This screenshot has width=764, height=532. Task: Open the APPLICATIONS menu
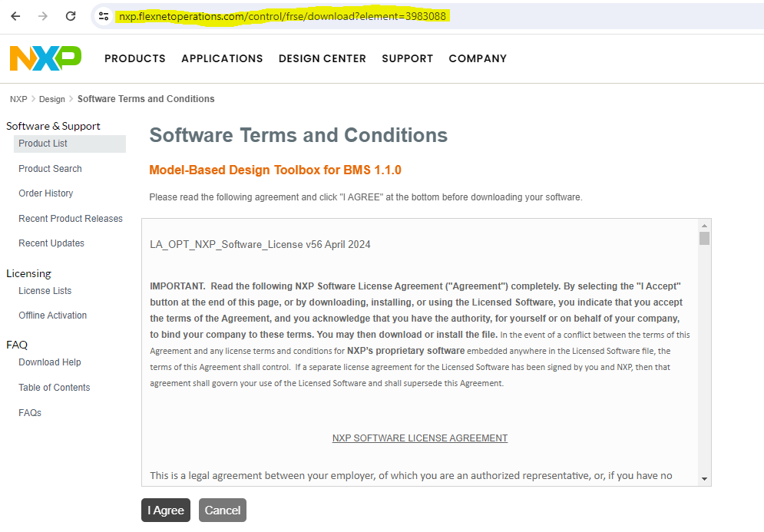[222, 58]
